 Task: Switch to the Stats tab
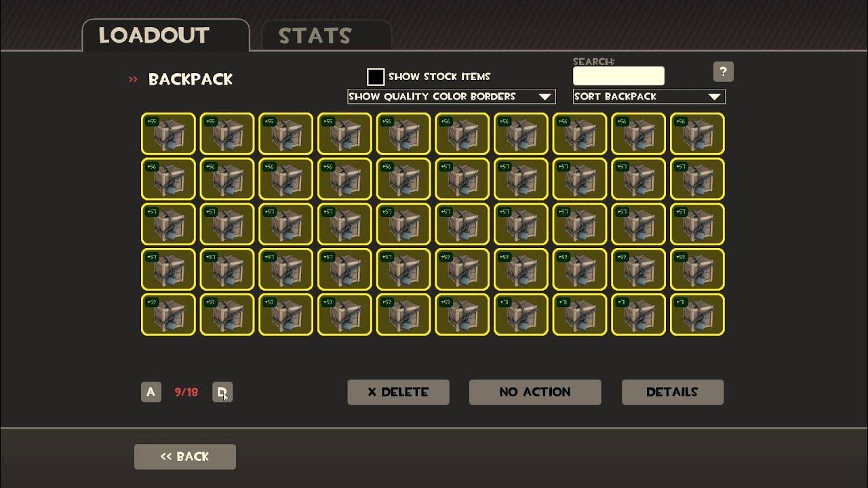(x=326, y=35)
